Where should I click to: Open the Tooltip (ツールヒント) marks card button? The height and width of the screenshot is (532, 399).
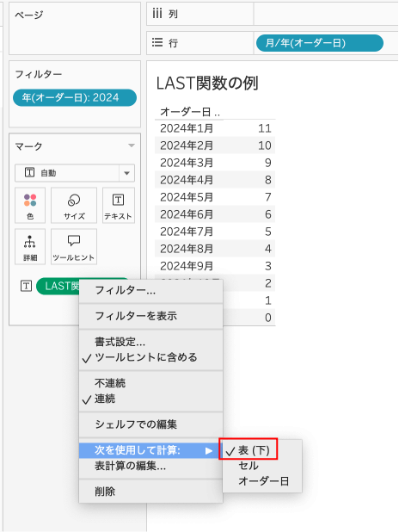pos(74,247)
